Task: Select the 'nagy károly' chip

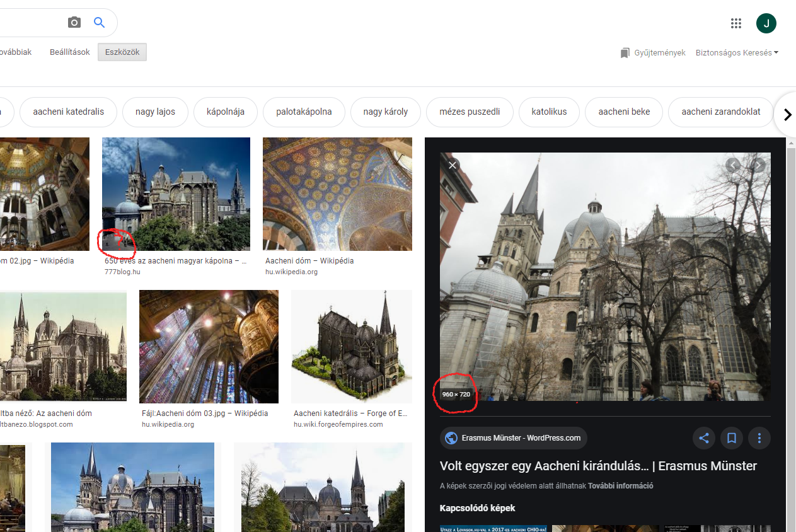Action: coord(386,112)
